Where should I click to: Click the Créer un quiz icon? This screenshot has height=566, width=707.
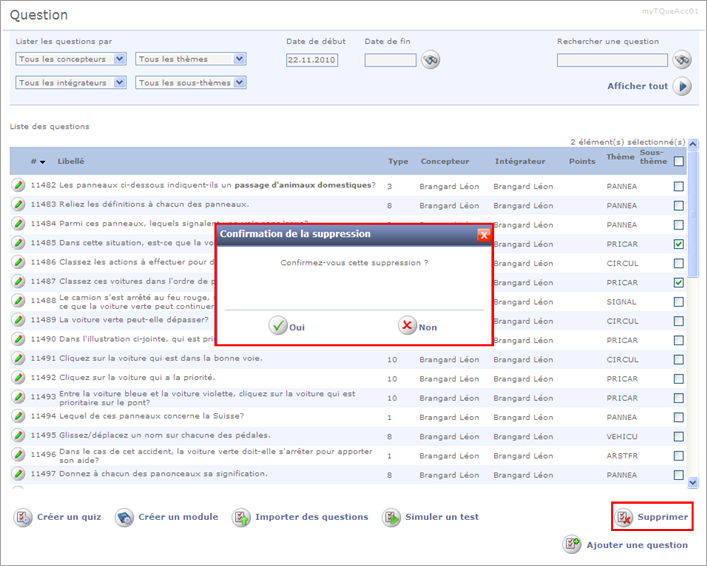[23, 517]
